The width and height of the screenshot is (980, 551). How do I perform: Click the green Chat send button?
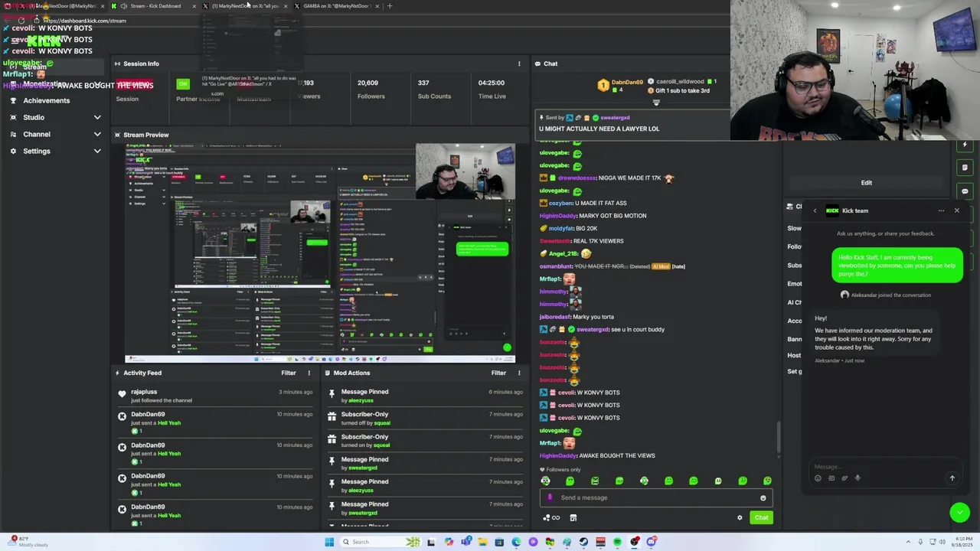pyautogui.click(x=761, y=517)
